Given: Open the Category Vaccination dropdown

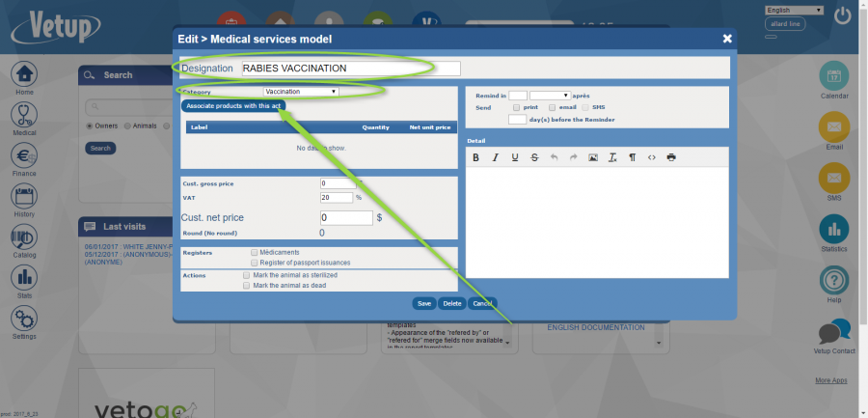Looking at the screenshot, I should [x=301, y=92].
